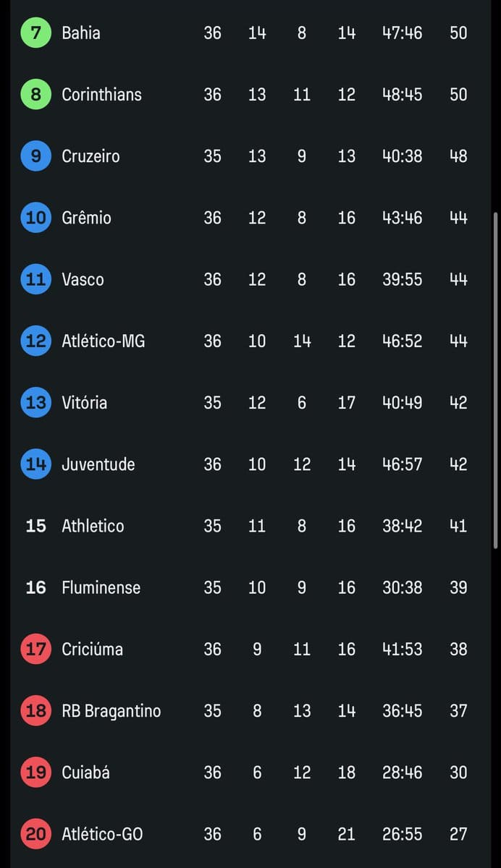This screenshot has width=501, height=868.
Task: Click the blue position 10 badge
Action: point(35,218)
